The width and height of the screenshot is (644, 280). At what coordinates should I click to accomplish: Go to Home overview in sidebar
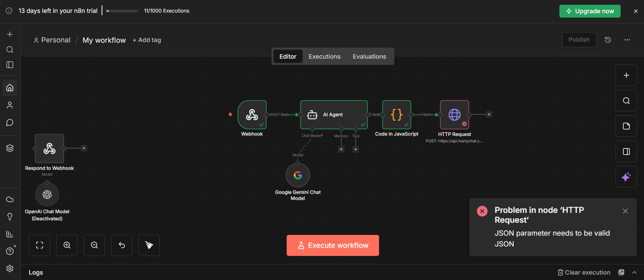10,88
